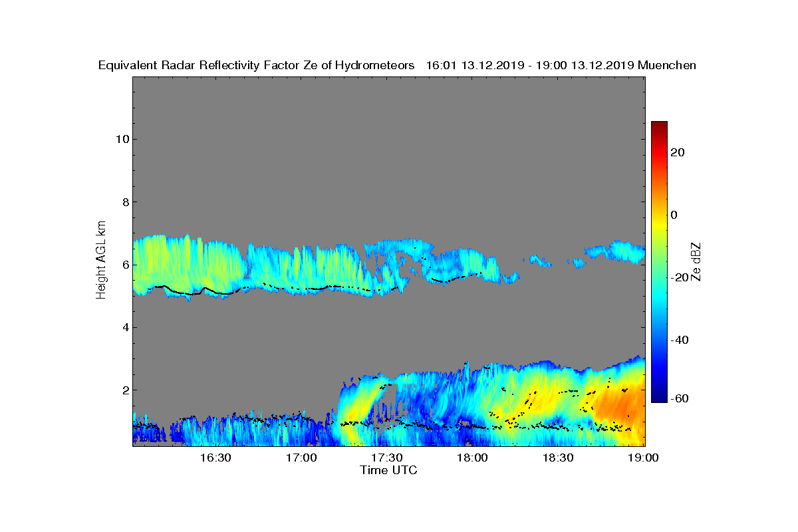Click the height tick label '10'
The image size is (798, 532).
(122, 139)
